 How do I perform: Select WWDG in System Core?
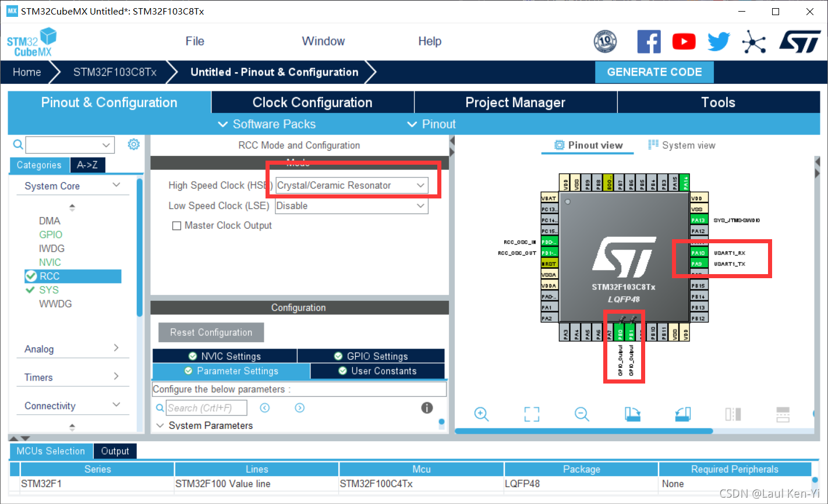(55, 304)
